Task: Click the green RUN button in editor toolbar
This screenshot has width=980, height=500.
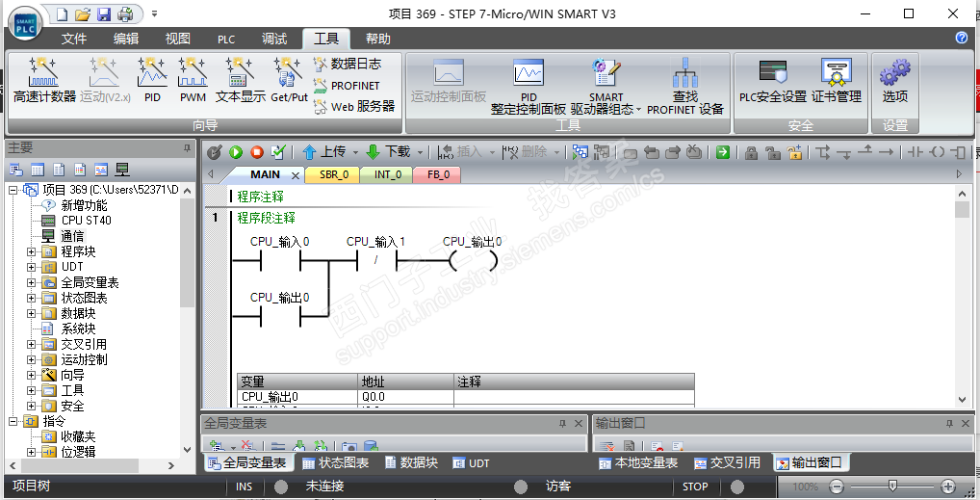Action: pos(236,152)
